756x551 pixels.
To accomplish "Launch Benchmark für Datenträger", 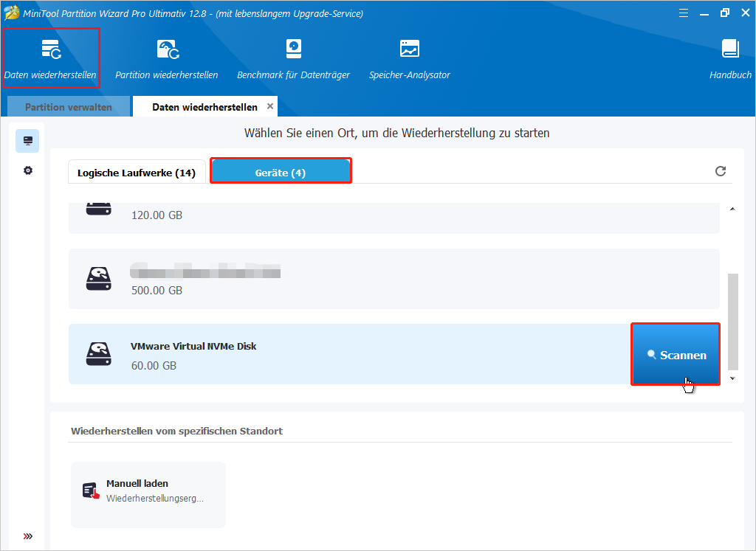I will tap(293, 58).
